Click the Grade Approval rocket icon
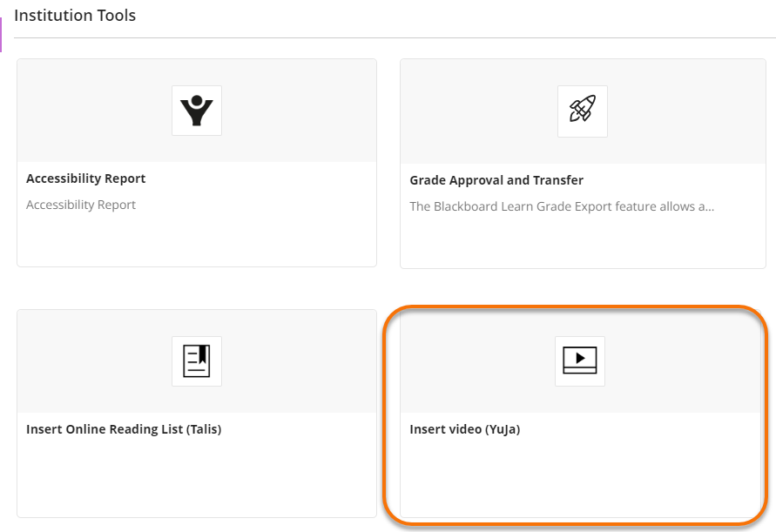The width and height of the screenshot is (776, 532). pyautogui.click(x=582, y=111)
